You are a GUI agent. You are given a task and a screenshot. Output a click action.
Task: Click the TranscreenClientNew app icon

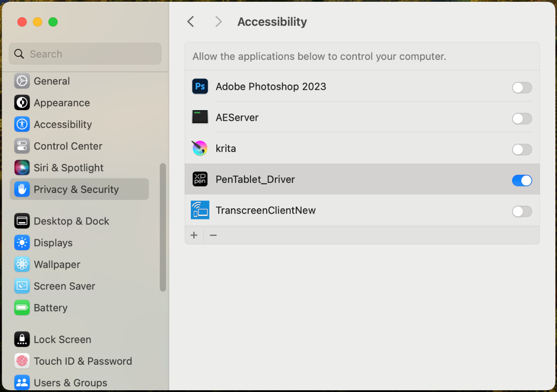pos(200,210)
